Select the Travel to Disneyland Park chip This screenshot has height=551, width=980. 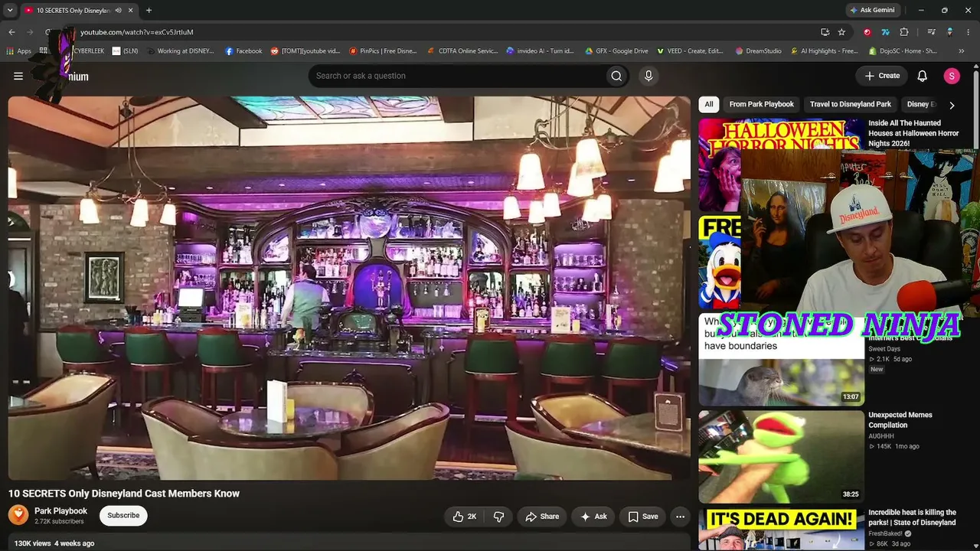coord(851,104)
